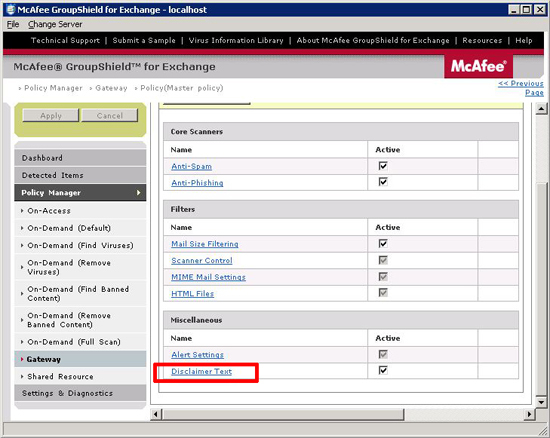
Task: Click the Cancel button
Action: (110, 115)
